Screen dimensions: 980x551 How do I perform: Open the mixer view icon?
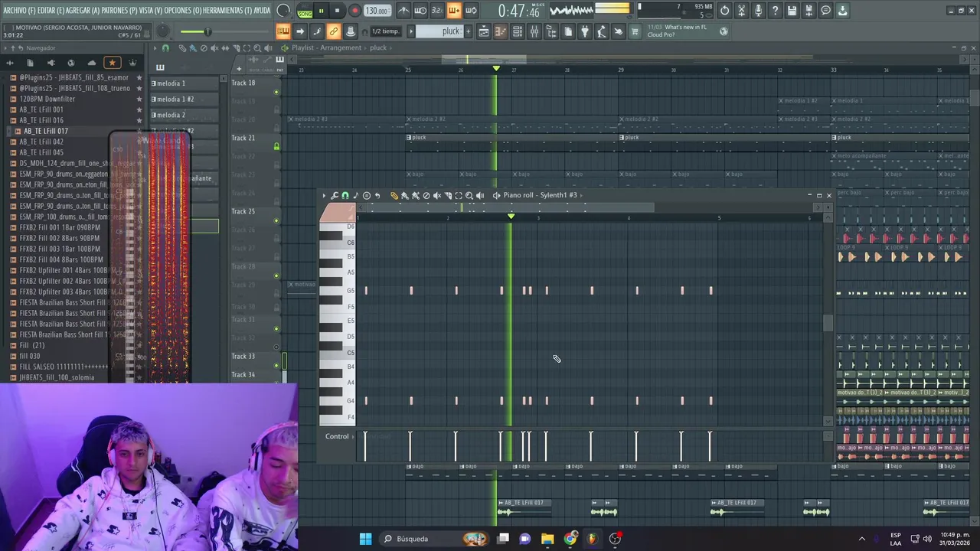click(x=534, y=31)
